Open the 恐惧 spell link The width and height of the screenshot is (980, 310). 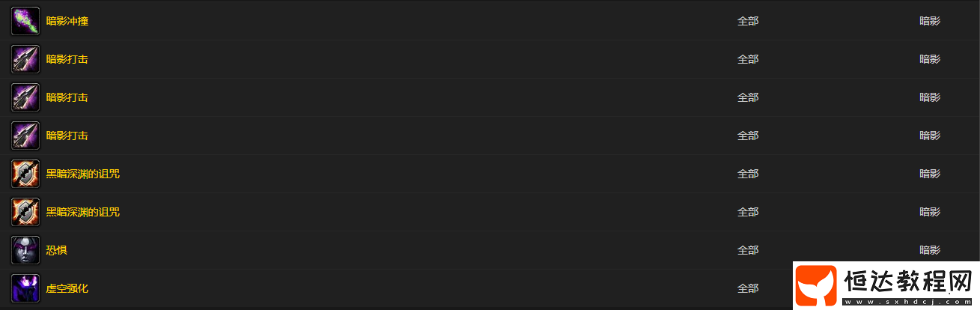57,250
